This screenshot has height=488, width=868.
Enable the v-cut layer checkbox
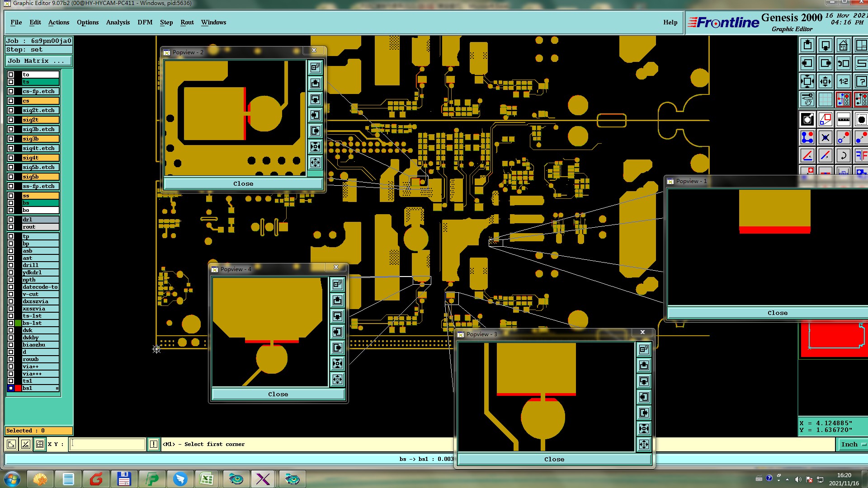pyautogui.click(x=11, y=294)
